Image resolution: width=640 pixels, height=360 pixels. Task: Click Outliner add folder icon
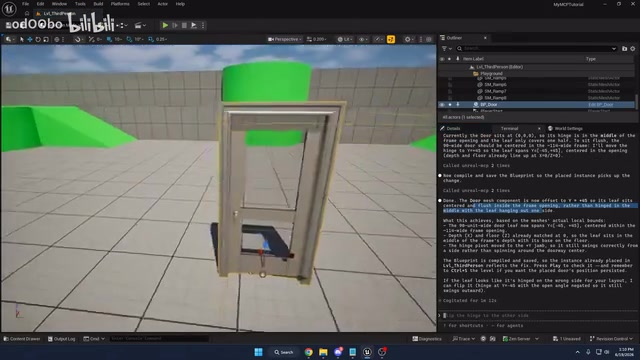[624, 49]
